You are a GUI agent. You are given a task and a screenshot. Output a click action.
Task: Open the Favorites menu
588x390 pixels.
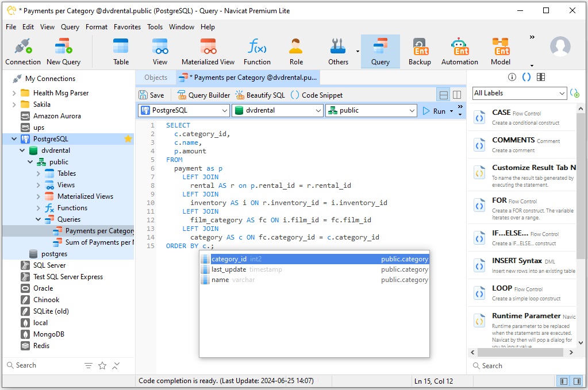point(127,27)
